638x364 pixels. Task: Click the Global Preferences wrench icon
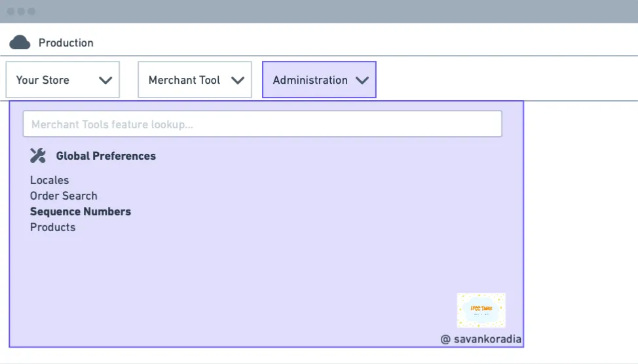(x=38, y=155)
